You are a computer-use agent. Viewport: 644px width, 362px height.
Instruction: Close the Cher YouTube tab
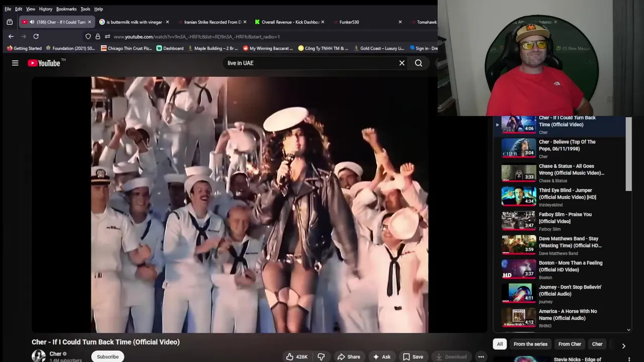[90, 22]
